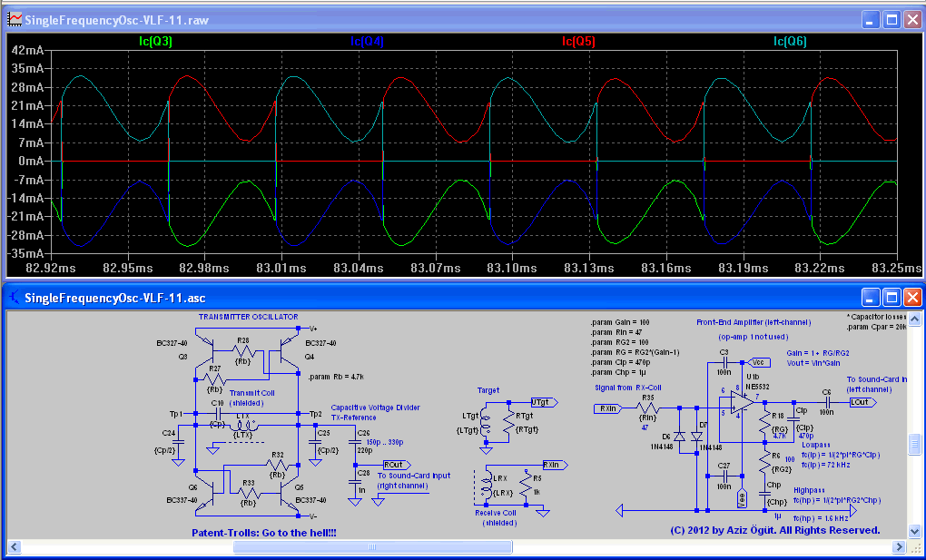Click schematic vertical scrollbar down arrow
Screen dimensions: 926x560
click(x=914, y=532)
